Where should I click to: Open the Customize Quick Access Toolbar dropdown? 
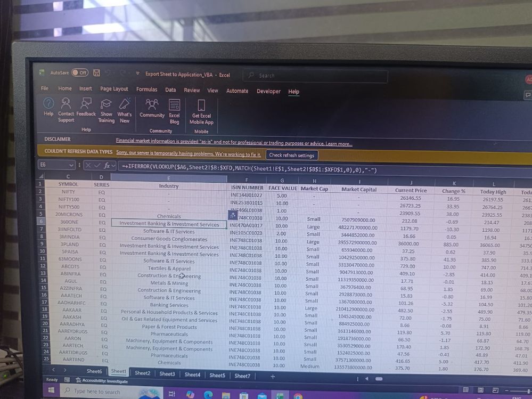tap(137, 74)
